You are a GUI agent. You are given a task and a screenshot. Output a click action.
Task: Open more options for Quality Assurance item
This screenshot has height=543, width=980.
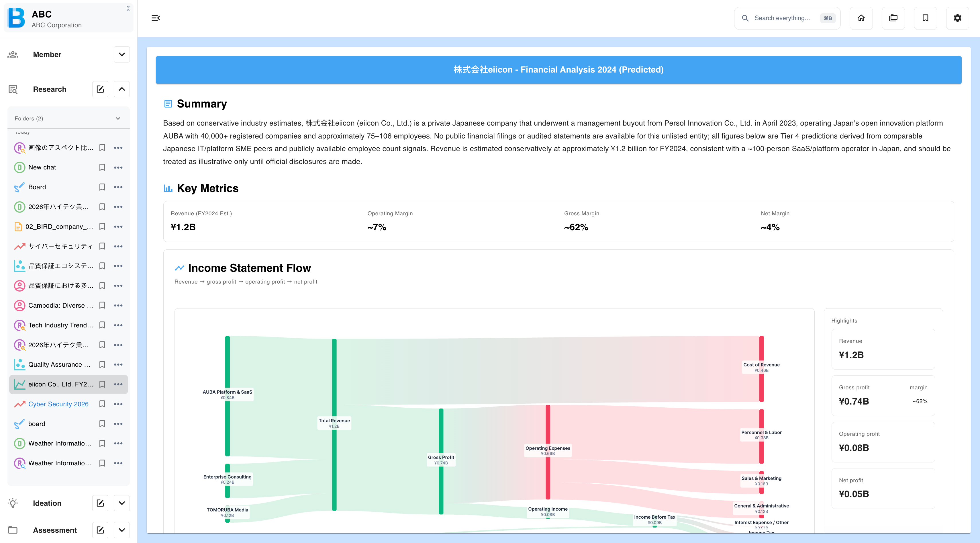[118, 365]
